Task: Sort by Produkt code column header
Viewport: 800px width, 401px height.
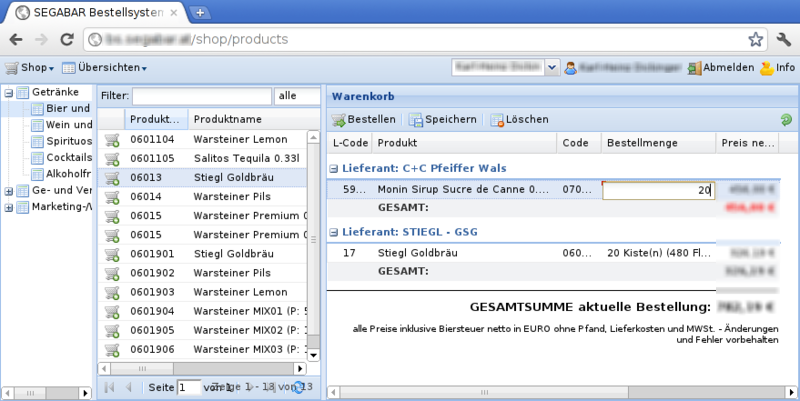Action: point(156,119)
